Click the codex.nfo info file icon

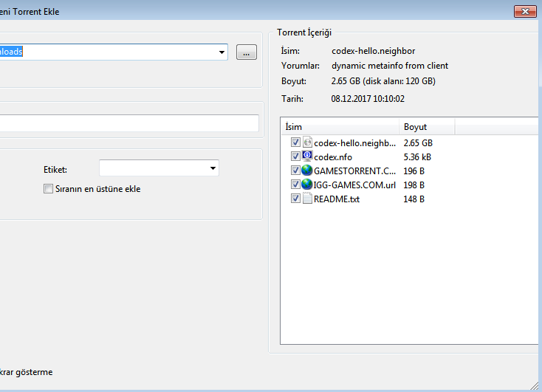(x=307, y=157)
